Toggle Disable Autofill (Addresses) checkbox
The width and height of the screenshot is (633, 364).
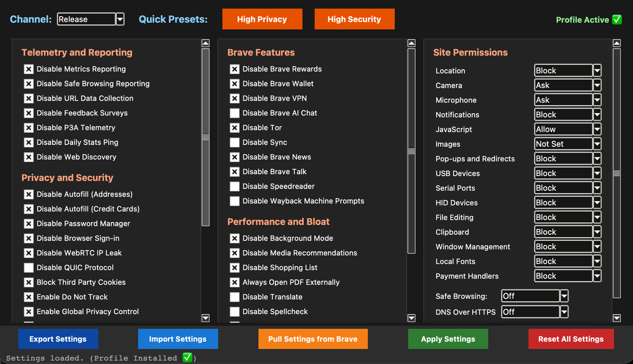tap(29, 194)
